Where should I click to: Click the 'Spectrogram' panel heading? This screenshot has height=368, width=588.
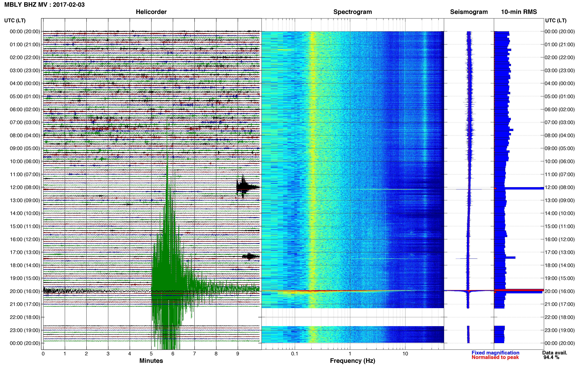352,12
